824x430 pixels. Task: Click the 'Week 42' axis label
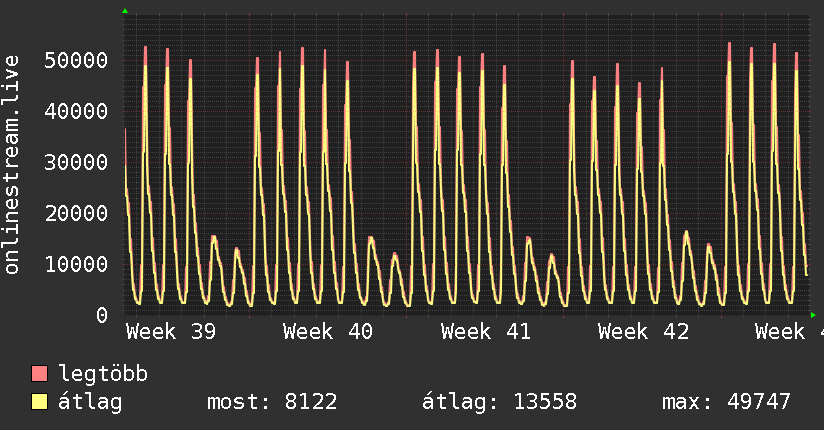tap(643, 332)
